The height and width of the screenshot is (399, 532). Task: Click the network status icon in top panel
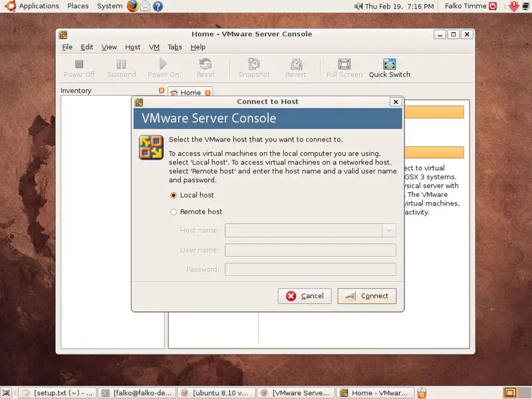[x=526, y=6]
